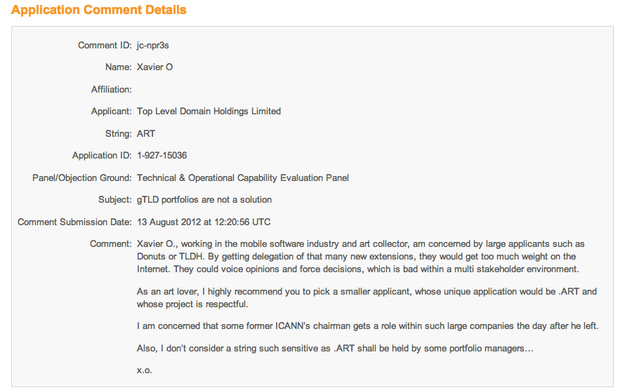Click the Panel/Objection Ground label

coord(82,178)
